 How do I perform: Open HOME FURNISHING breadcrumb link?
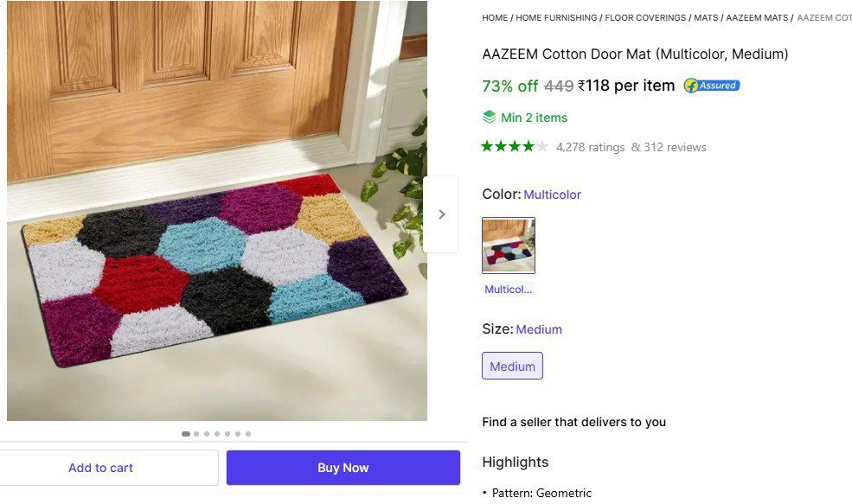pyautogui.click(x=556, y=17)
